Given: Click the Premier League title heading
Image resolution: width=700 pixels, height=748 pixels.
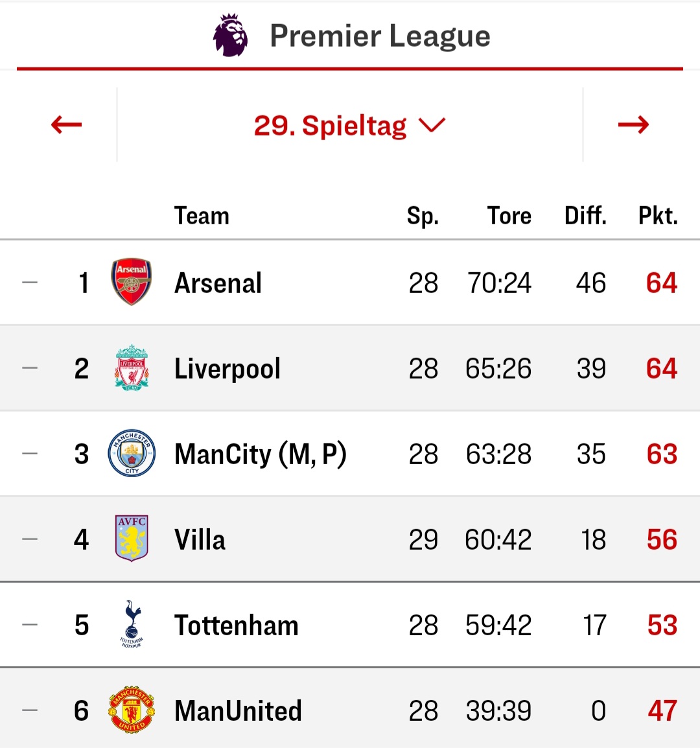Looking at the screenshot, I should (x=380, y=36).
